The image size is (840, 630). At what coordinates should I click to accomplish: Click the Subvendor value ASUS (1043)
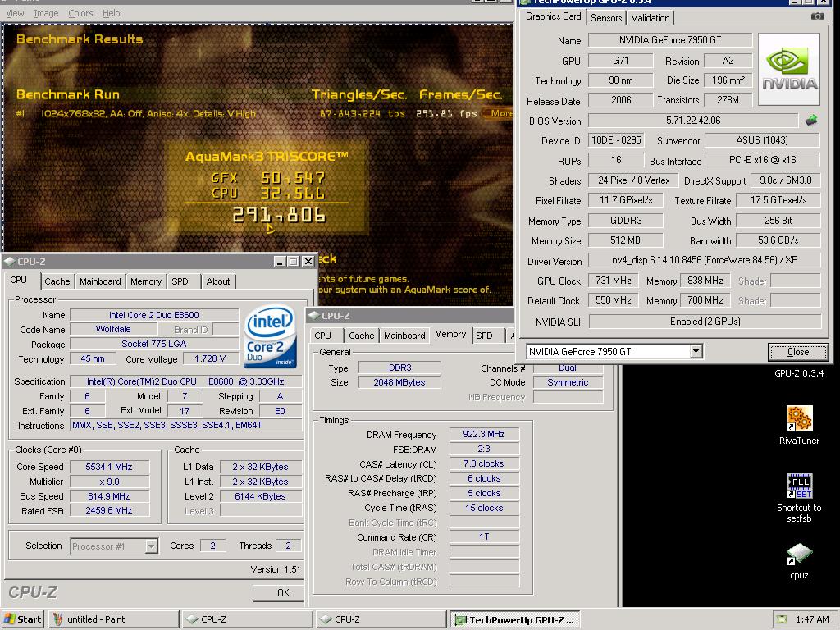click(x=762, y=140)
